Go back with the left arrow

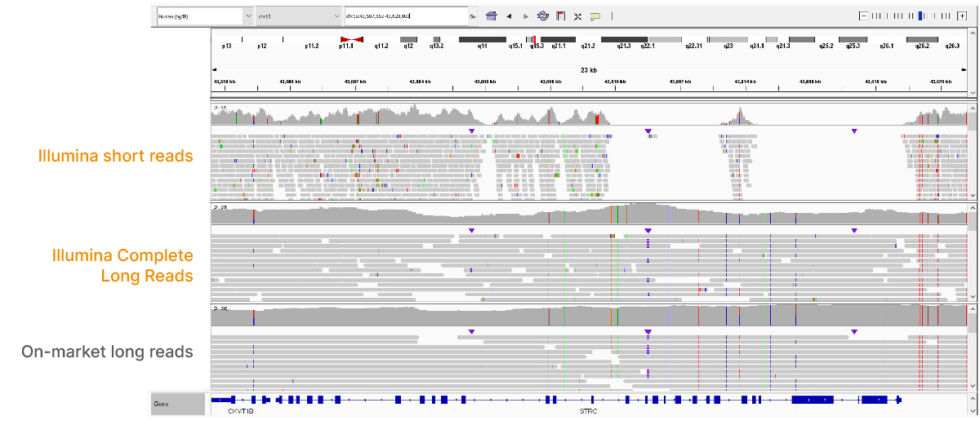click(509, 15)
